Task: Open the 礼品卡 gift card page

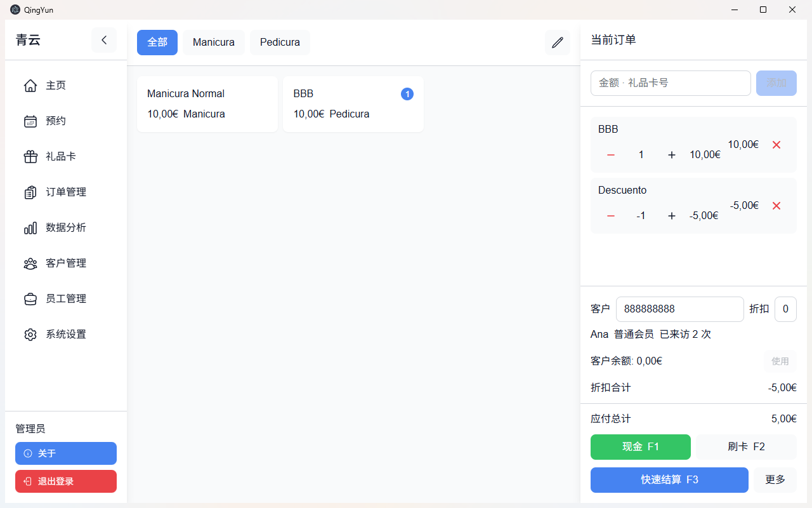Action: [x=66, y=156]
